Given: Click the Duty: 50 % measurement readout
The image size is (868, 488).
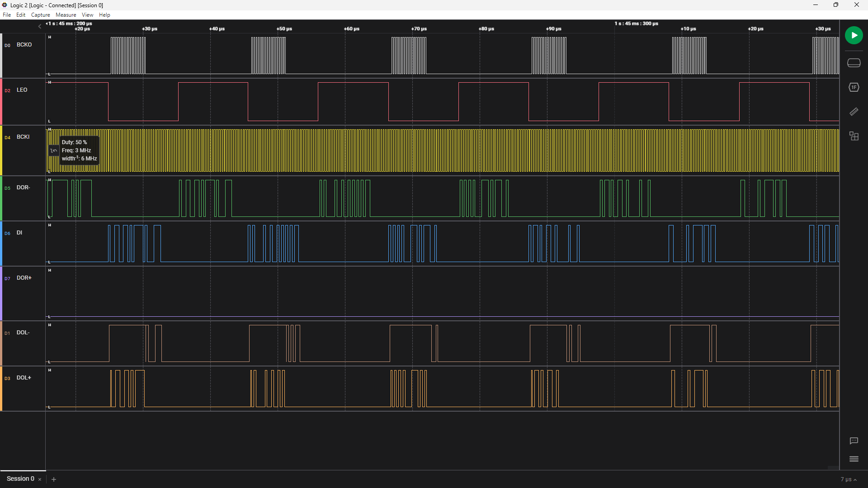Looking at the screenshot, I should point(74,142).
